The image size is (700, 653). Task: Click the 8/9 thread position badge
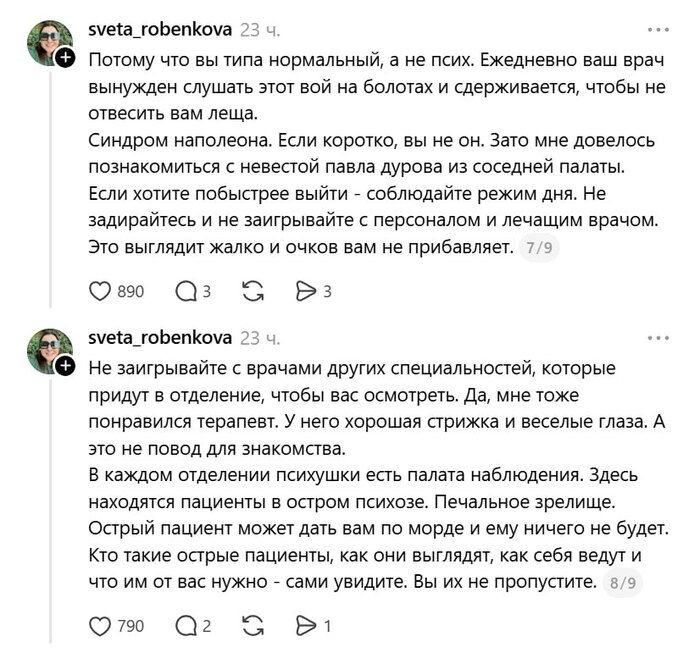[623, 583]
